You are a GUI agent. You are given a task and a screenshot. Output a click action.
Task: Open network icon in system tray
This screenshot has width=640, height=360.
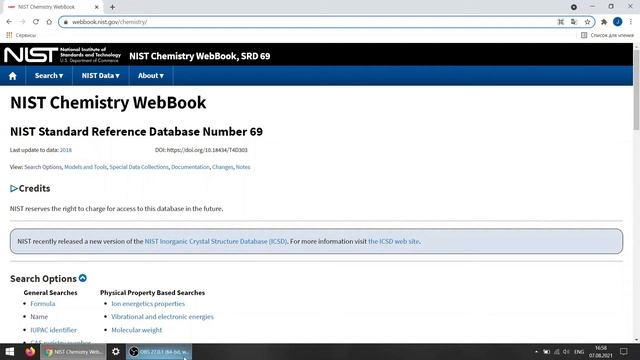(x=557, y=352)
